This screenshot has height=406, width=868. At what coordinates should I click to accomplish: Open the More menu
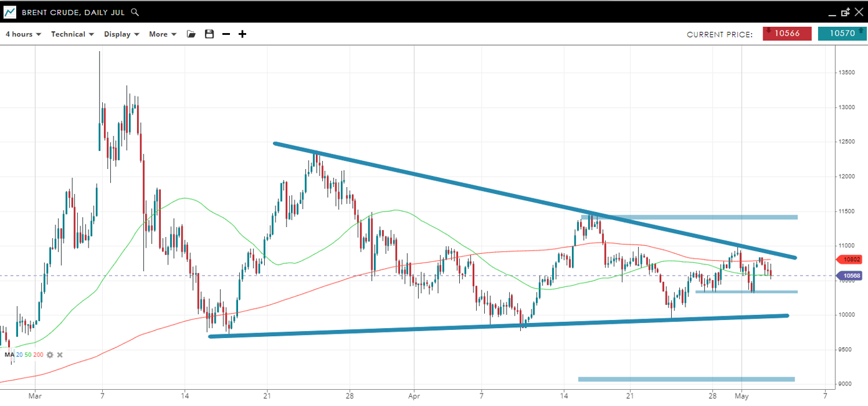[x=163, y=34]
